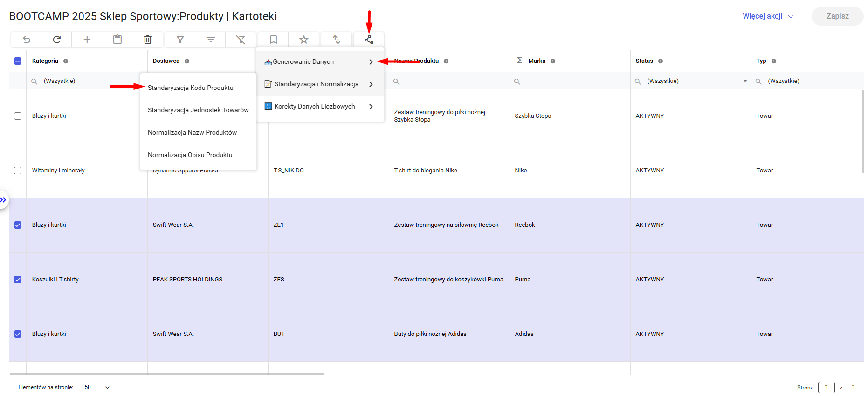
Task: Click the clear filter toolbar icon
Action: point(241,40)
